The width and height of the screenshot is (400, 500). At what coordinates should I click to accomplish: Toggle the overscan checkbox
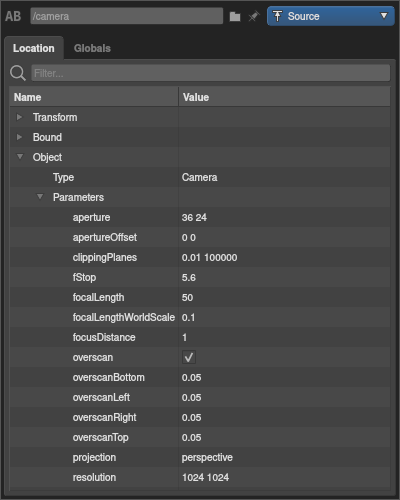[189, 357]
